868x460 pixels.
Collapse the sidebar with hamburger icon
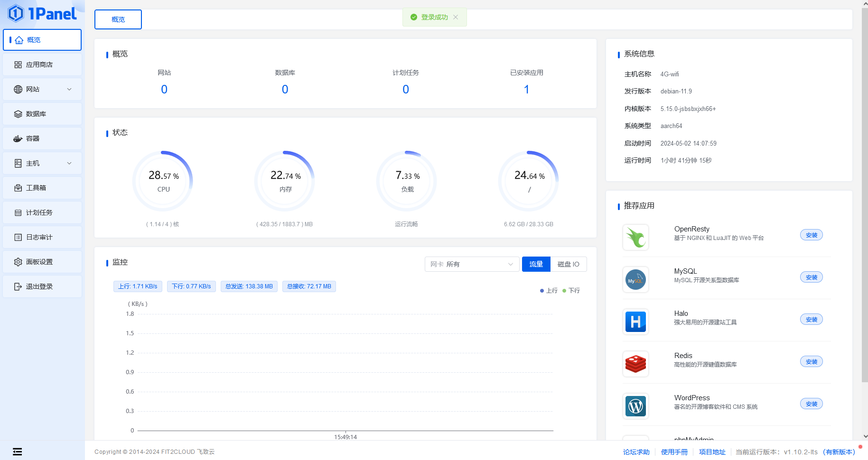coord(18,452)
